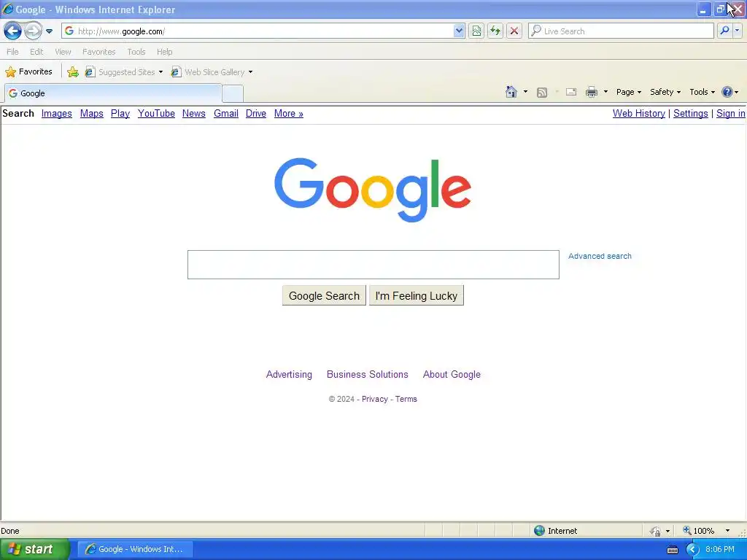Open the Images link

click(x=57, y=113)
